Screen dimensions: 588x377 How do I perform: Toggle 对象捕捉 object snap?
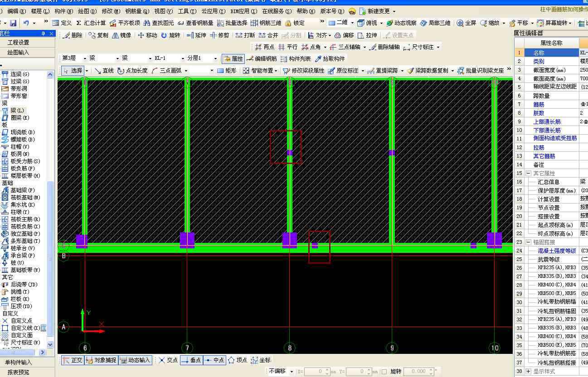coord(101,360)
